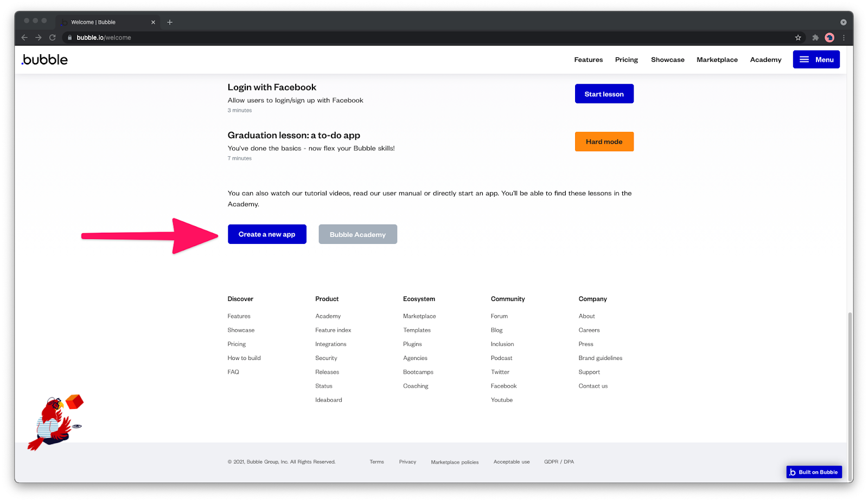Open Bootcamps footer link
868x501 pixels.
tap(418, 372)
